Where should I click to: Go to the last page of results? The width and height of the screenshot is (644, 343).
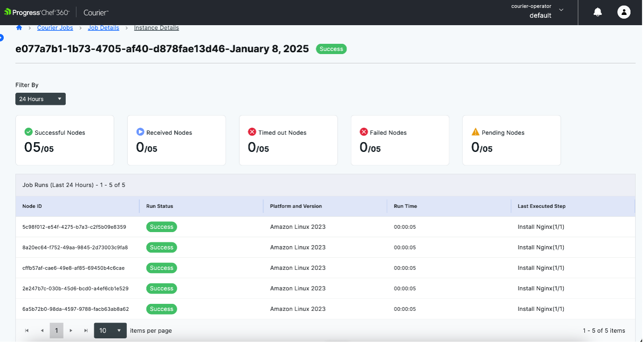pos(86,330)
